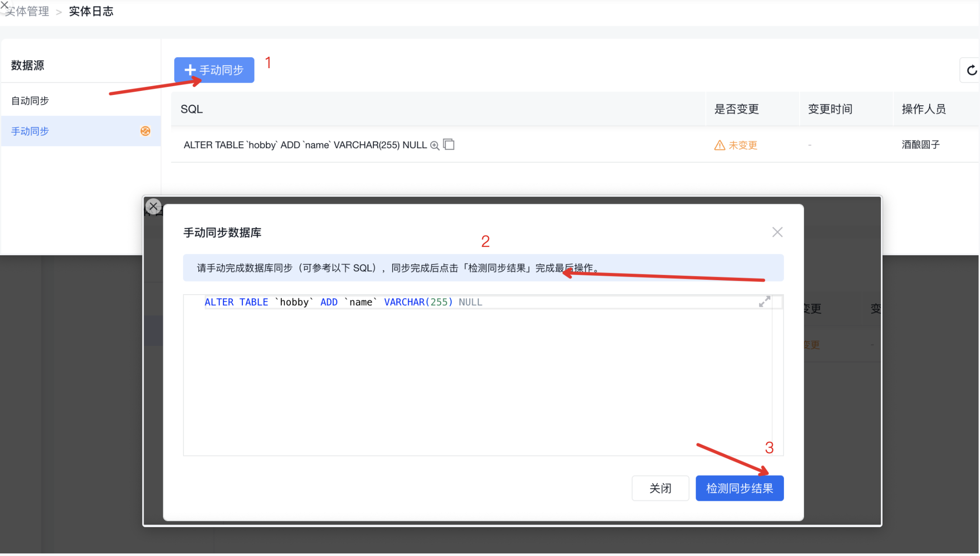Click the 变更时间 column header
980x556 pixels.
point(830,109)
